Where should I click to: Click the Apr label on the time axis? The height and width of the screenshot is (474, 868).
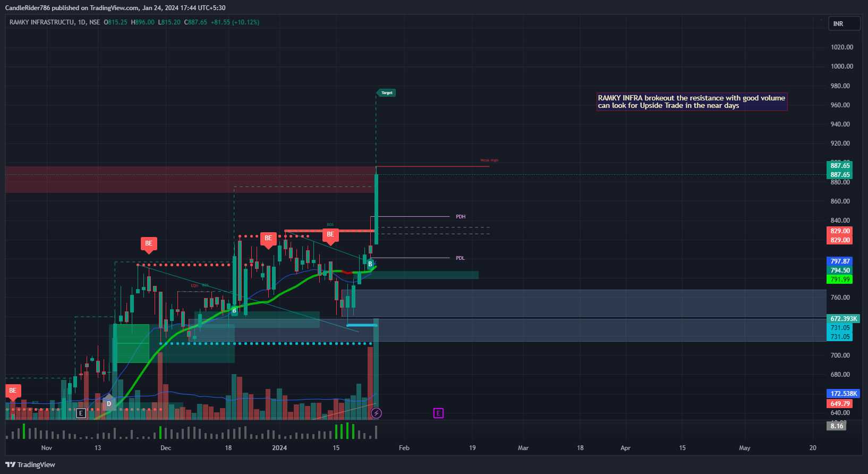tap(626, 448)
